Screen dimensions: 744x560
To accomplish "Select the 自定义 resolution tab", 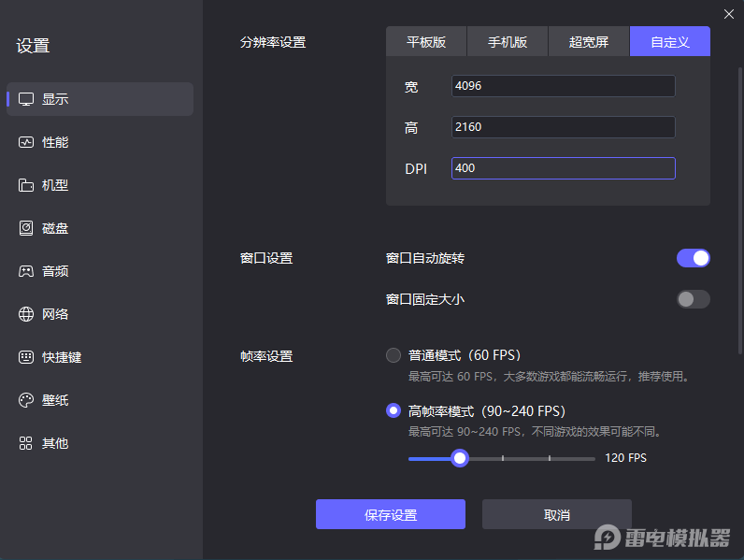I will [670, 42].
